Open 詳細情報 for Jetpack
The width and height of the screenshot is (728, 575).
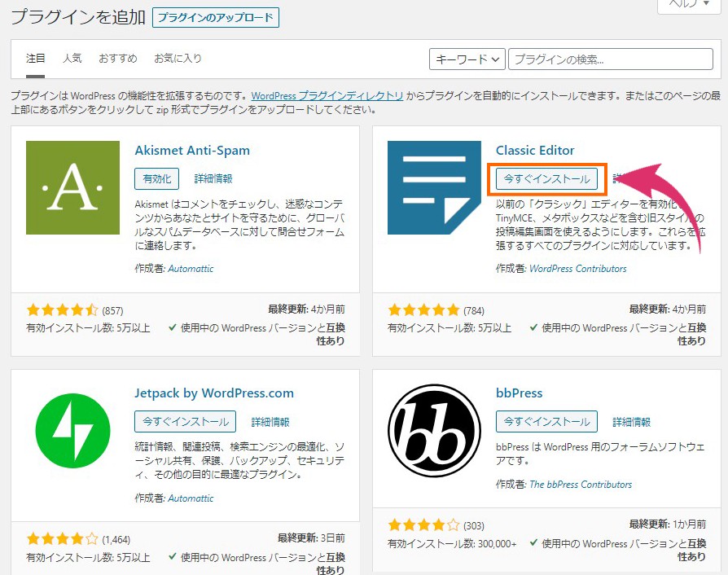[x=270, y=422]
